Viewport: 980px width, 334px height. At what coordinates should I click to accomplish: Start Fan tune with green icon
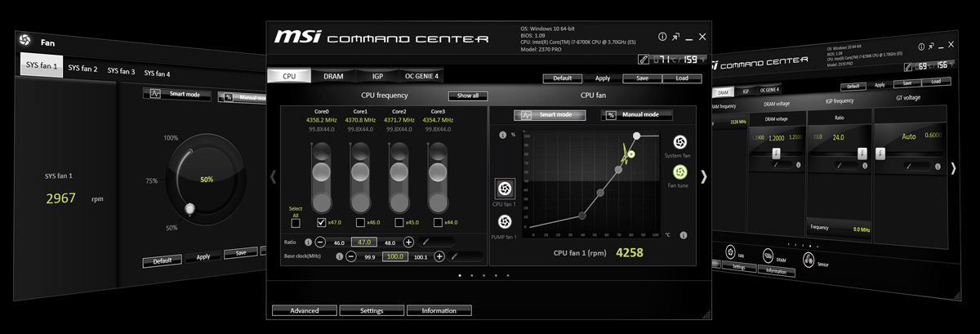pos(679,172)
